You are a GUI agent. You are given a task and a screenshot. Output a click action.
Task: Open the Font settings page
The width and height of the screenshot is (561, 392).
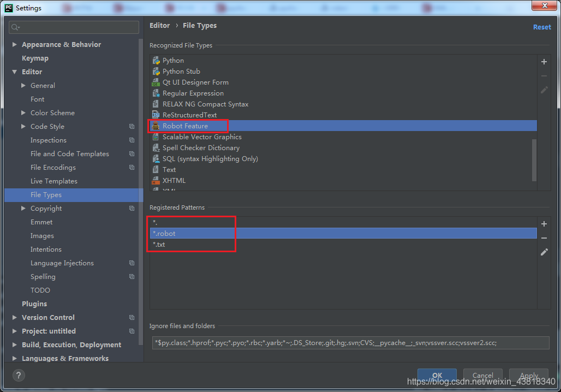click(x=37, y=99)
